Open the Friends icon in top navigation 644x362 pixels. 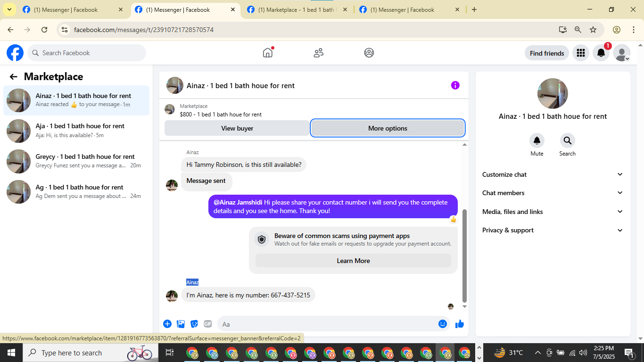pos(319,53)
